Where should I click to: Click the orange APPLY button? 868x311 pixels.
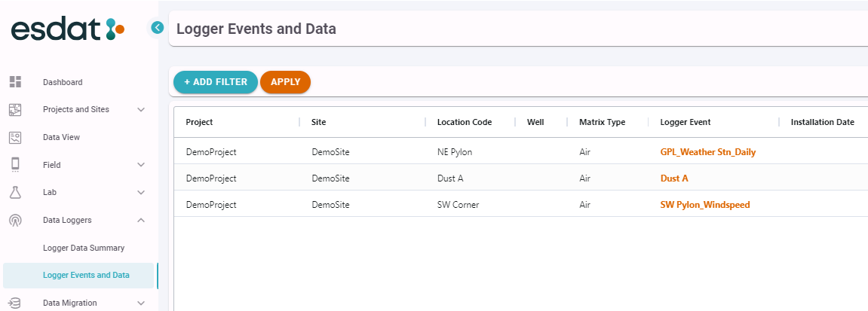(x=286, y=82)
